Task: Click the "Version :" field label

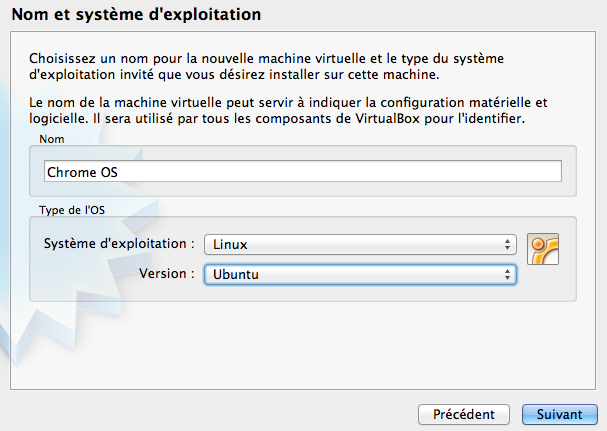Action: (164, 274)
